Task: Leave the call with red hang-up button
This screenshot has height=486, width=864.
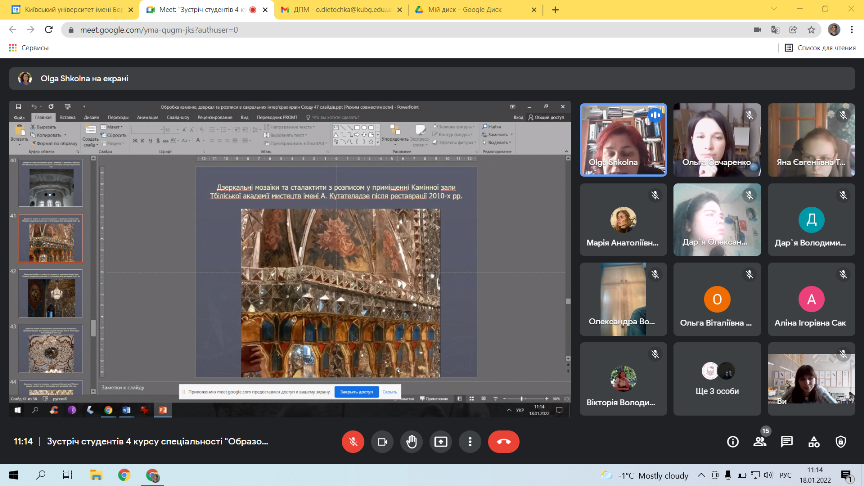Action: click(503, 441)
